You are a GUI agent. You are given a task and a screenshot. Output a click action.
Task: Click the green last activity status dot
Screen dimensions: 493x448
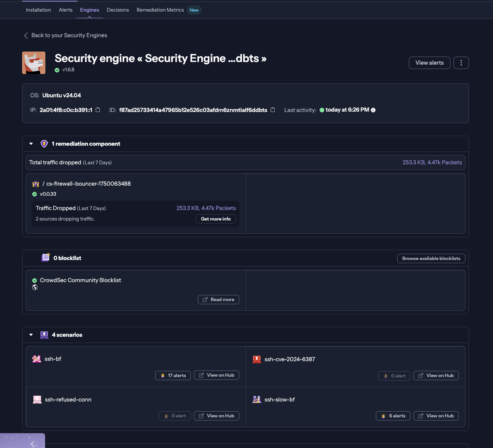pyautogui.click(x=322, y=110)
